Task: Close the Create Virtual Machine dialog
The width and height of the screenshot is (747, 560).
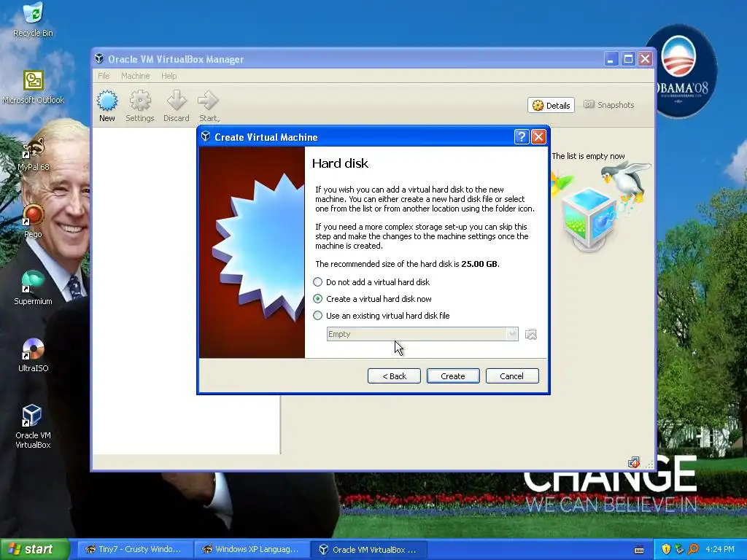Action: (538, 137)
